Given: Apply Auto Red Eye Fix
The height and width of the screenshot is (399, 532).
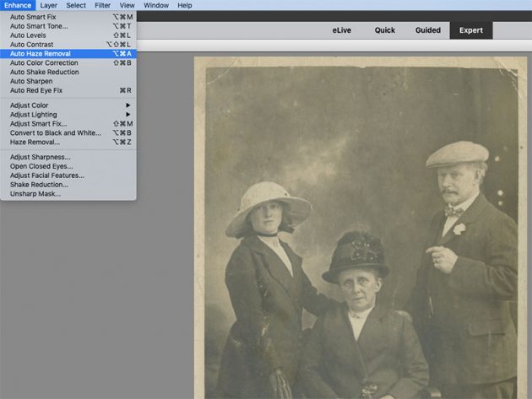Looking at the screenshot, I should click(68, 90).
